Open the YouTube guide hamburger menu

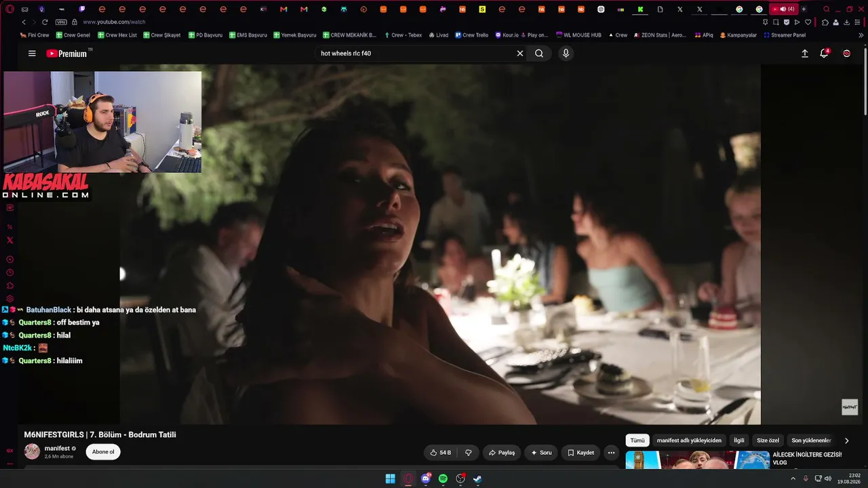pos(32,54)
